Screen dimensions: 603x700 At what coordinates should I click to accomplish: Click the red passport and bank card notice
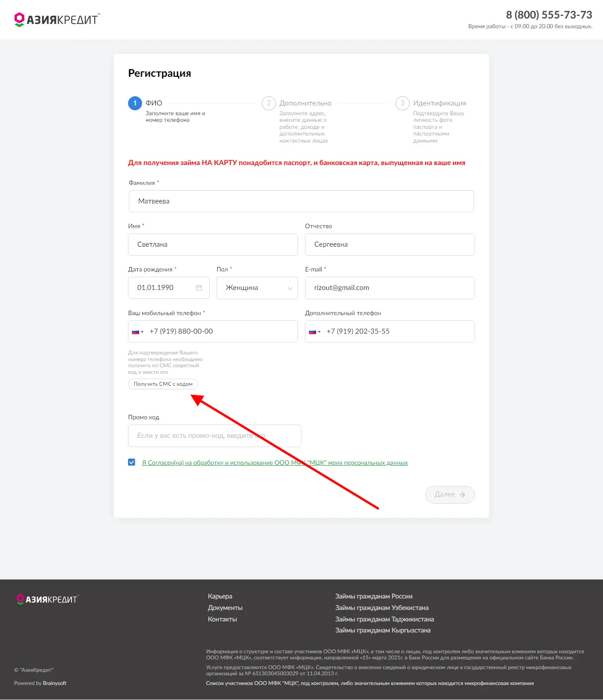pyautogui.click(x=297, y=163)
